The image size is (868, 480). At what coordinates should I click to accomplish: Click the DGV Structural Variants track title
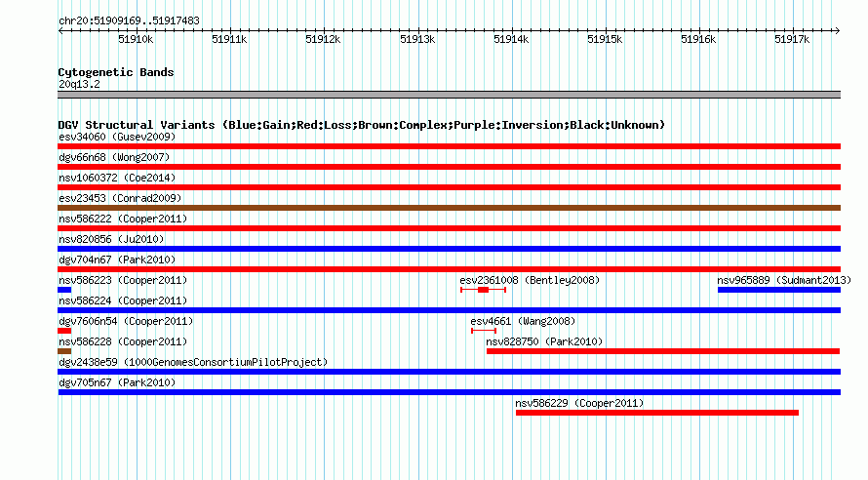click(362, 125)
